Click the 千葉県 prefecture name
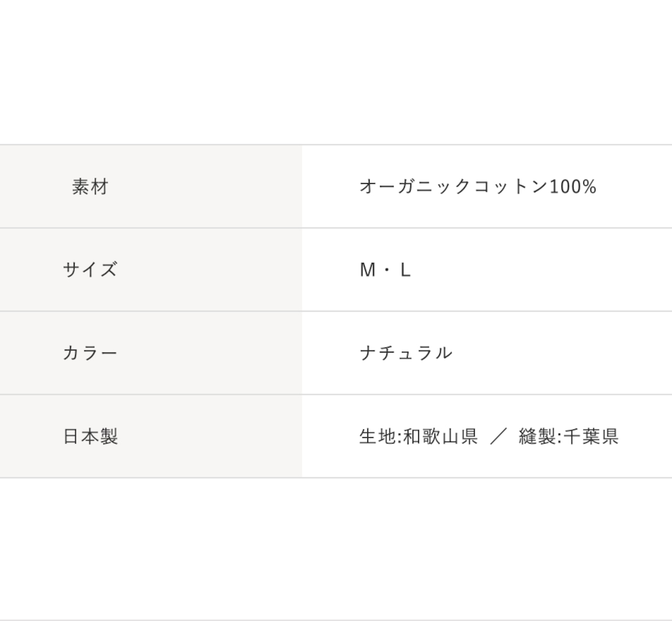The width and height of the screenshot is (672, 621). pyautogui.click(x=591, y=436)
